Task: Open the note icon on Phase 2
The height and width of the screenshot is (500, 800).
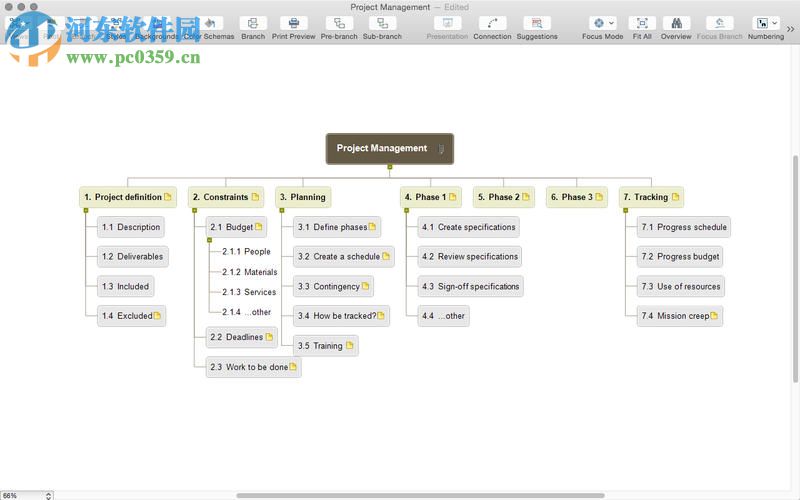Action: (526, 197)
